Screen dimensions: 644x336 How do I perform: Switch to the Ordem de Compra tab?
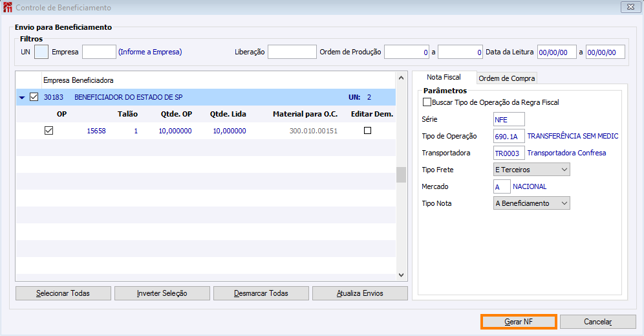pyautogui.click(x=507, y=78)
